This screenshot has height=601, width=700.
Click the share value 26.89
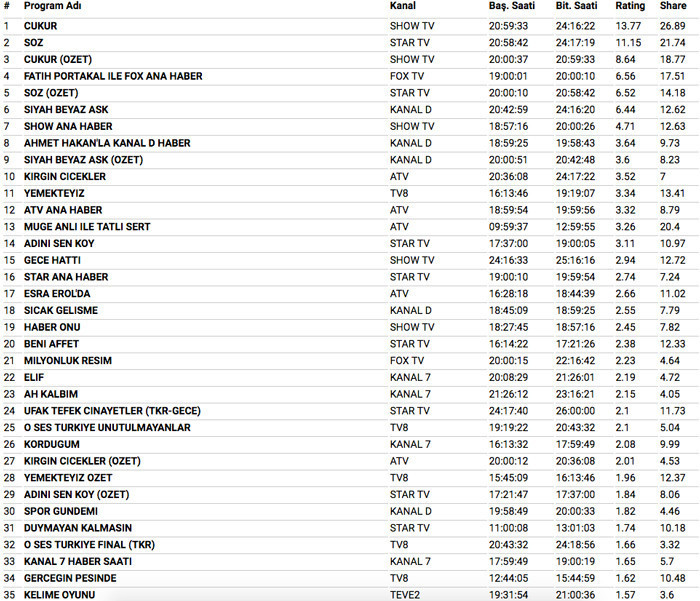[673, 26]
